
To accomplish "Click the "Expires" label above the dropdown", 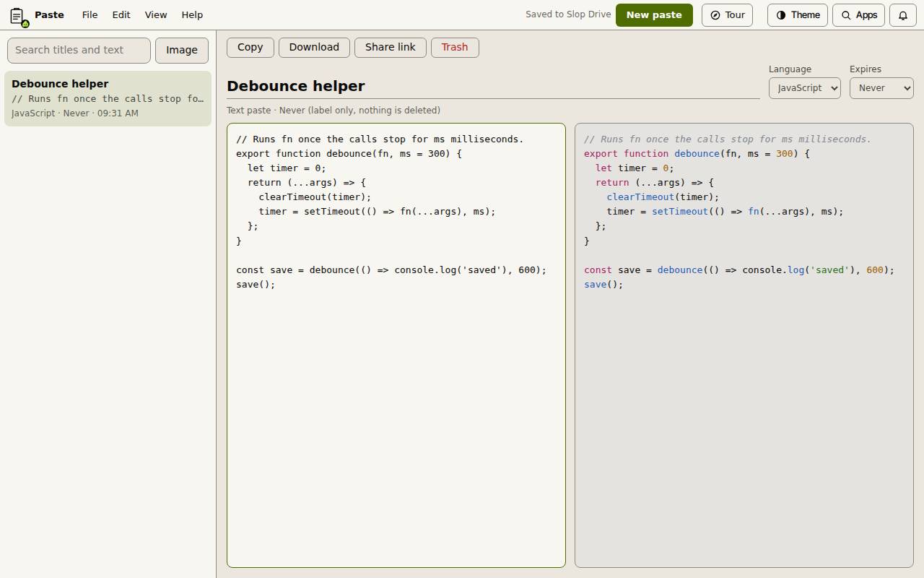I will coord(866,69).
